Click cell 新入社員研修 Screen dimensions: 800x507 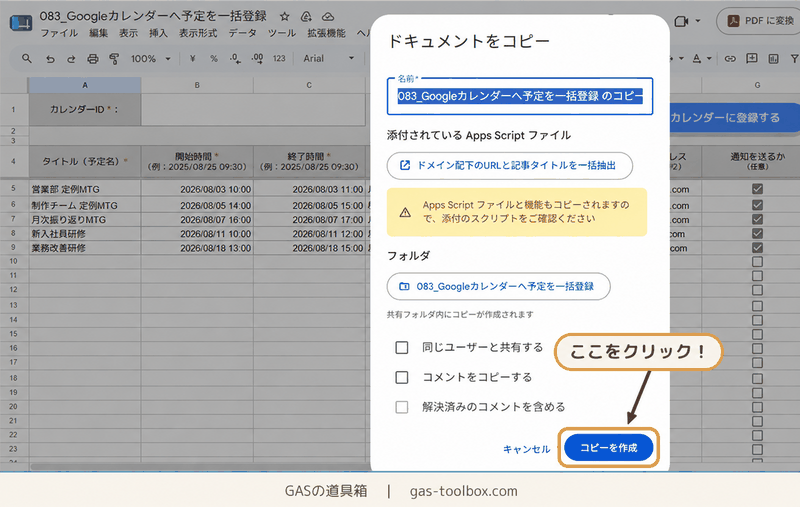[x=85, y=234]
